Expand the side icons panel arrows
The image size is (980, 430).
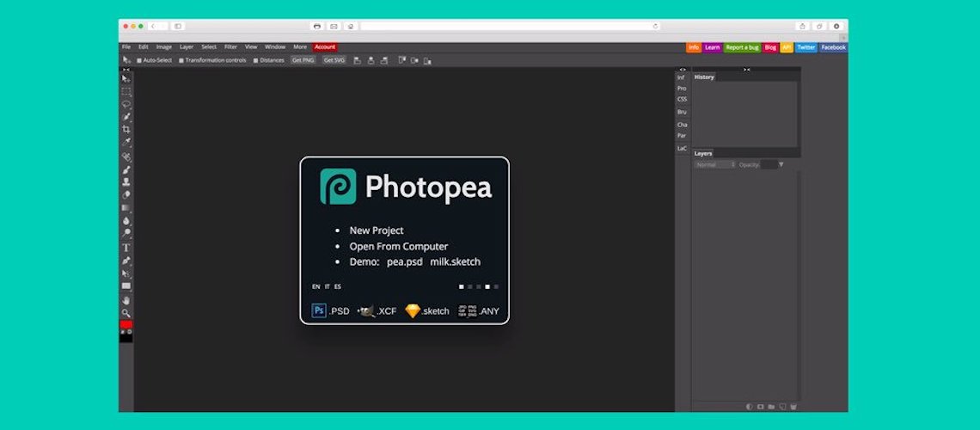pyautogui.click(x=683, y=70)
